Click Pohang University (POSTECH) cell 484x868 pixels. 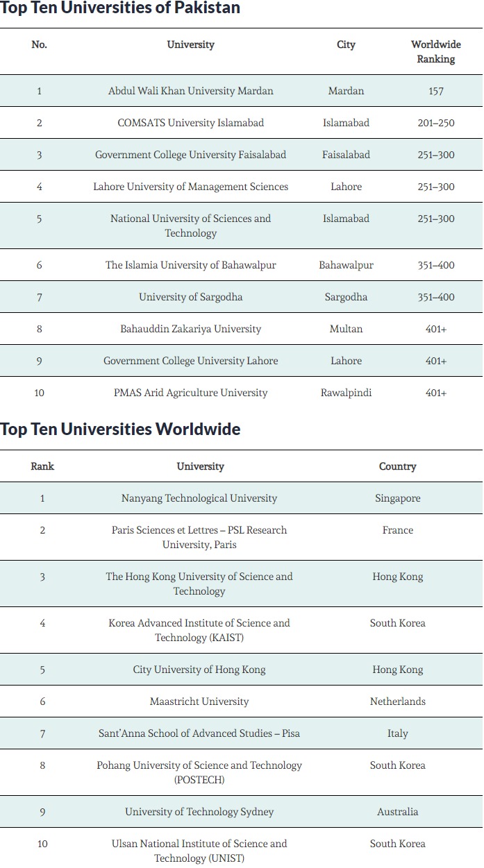[199, 772]
